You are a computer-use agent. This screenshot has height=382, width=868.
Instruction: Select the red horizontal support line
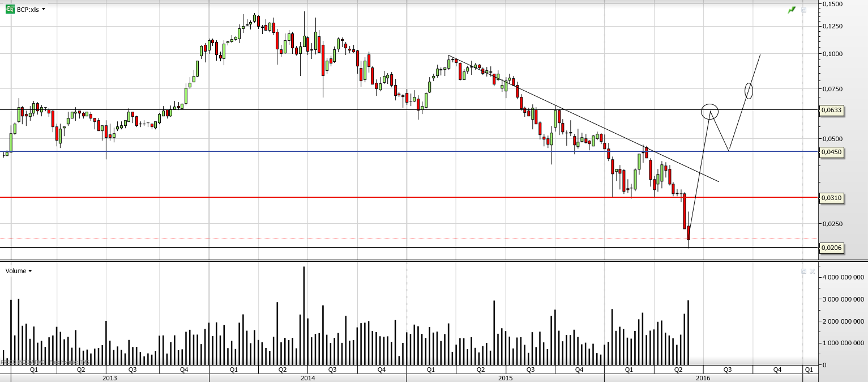click(340, 197)
